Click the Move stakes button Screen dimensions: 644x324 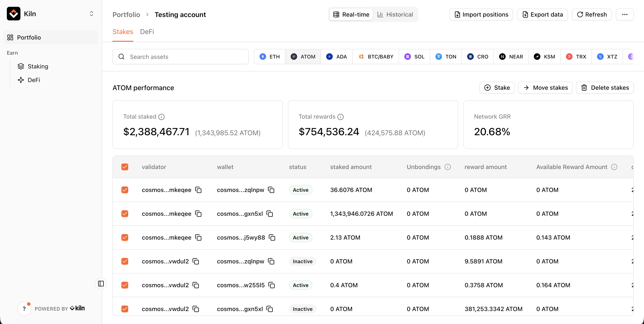[545, 88]
